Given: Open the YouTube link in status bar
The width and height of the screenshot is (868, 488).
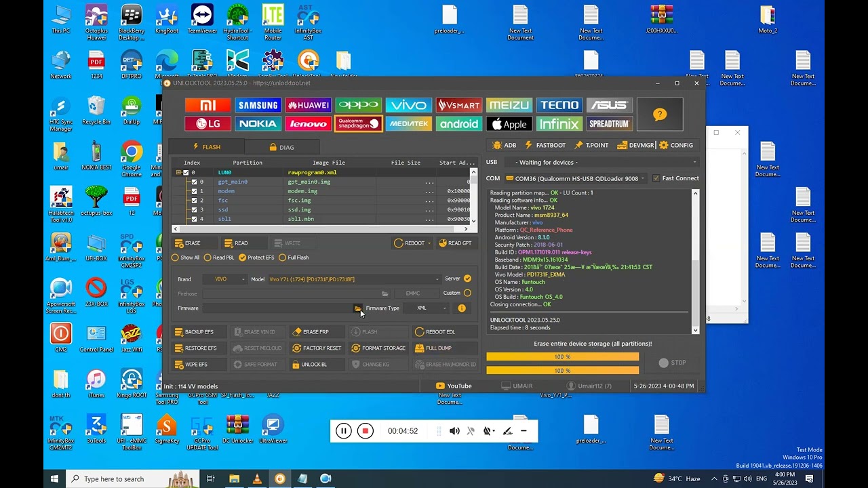Looking at the screenshot, I should 454,386.
